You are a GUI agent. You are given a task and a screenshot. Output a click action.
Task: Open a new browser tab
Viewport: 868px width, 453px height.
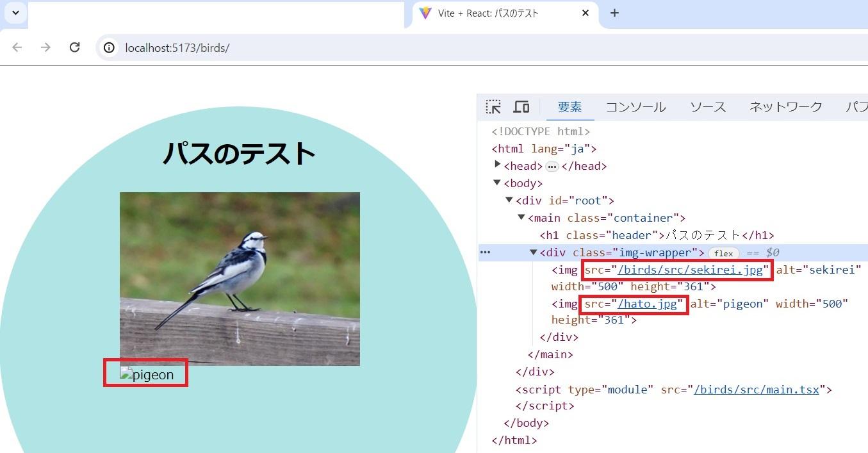coord(614,13)
